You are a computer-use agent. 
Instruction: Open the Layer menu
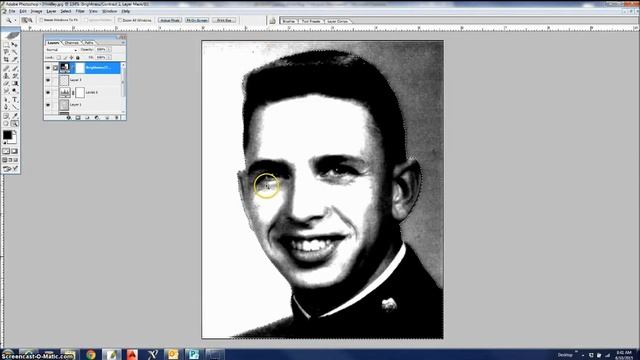tap(51, 11)
